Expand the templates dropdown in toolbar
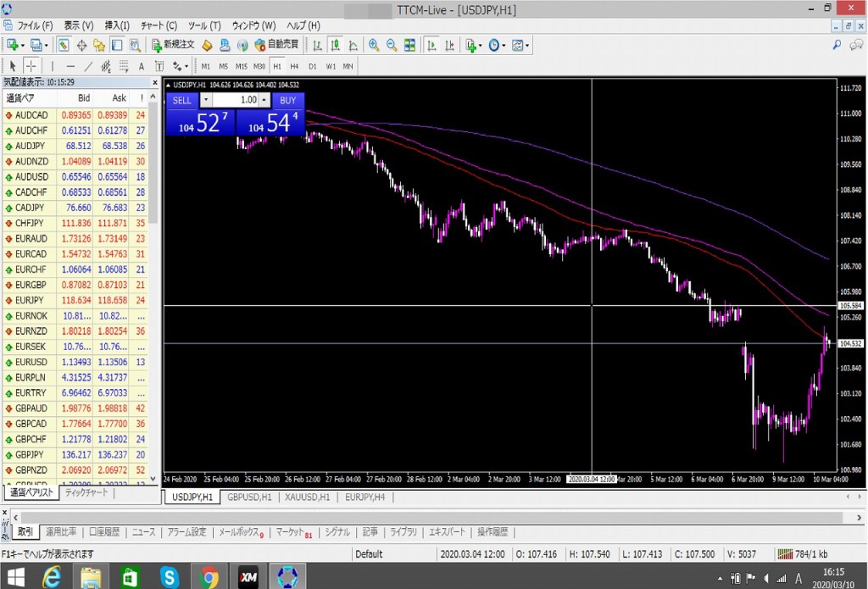The width and height of the screenshot is (868, 589). pyautogui.click(x=528, y=45)
